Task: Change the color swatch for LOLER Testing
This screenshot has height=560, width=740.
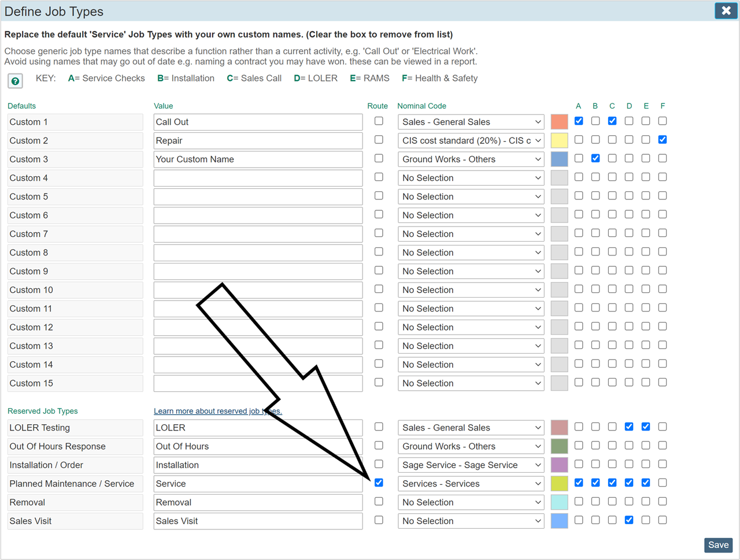Action: click(559, 428)
